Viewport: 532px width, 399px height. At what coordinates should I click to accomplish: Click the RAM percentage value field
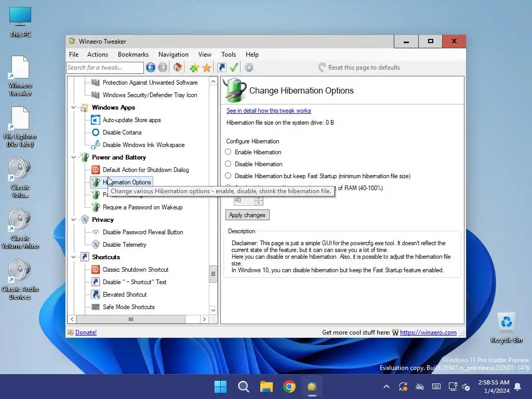pyautogui.click(x=244, y=200)
